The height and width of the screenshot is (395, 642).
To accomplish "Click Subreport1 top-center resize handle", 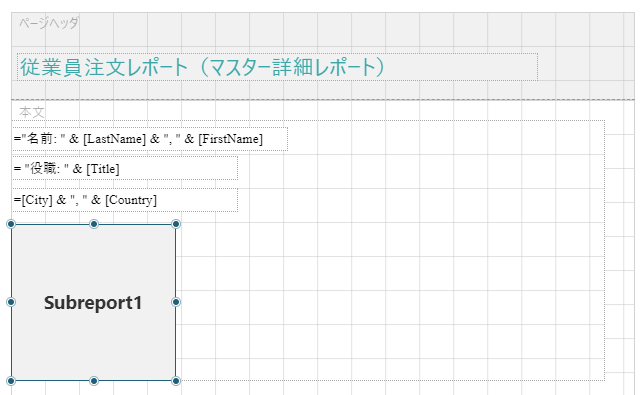I will click(94, 224).
